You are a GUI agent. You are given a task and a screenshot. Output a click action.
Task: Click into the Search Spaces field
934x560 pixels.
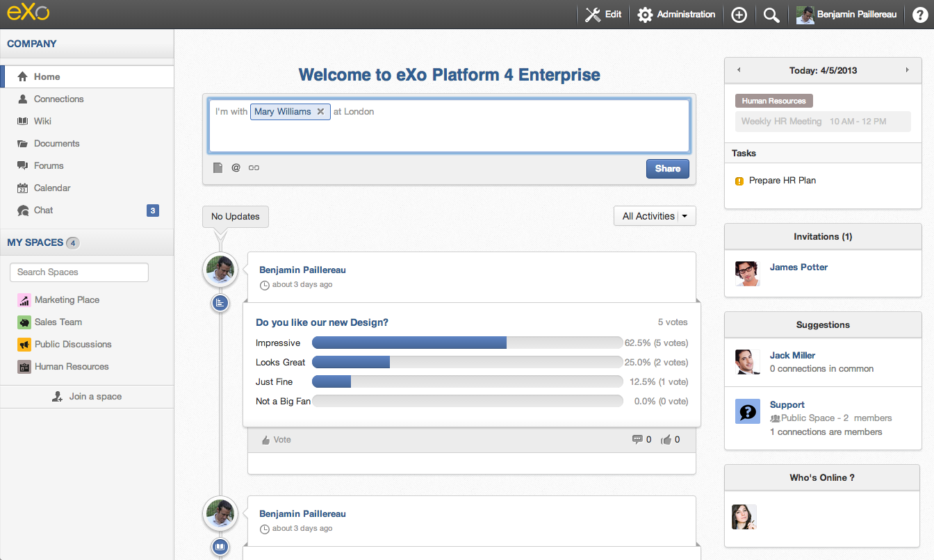(x=79, y=272)
